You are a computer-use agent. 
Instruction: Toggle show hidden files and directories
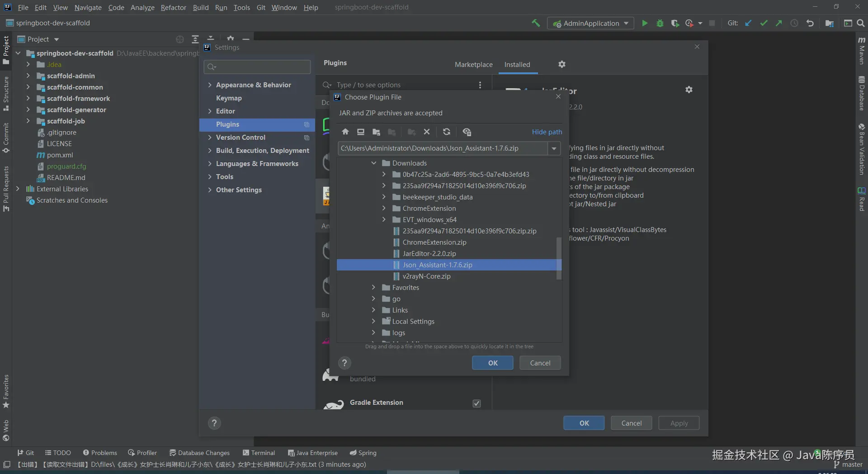click(467, 132)
